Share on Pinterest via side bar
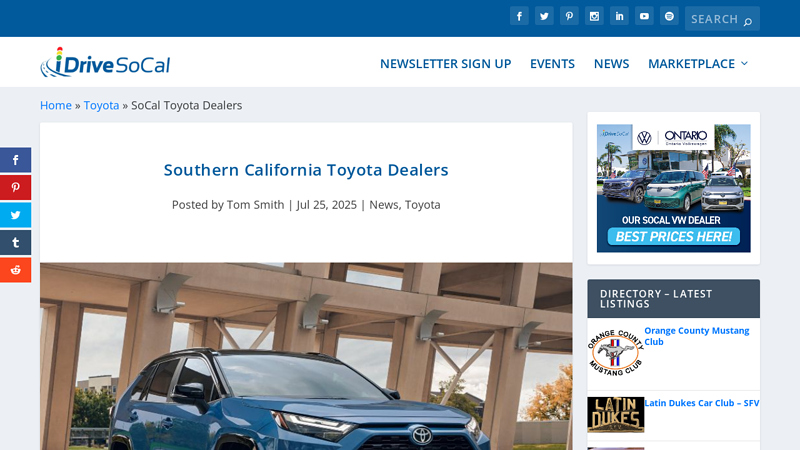The image size is (800, 450). [x=15, y=187]
